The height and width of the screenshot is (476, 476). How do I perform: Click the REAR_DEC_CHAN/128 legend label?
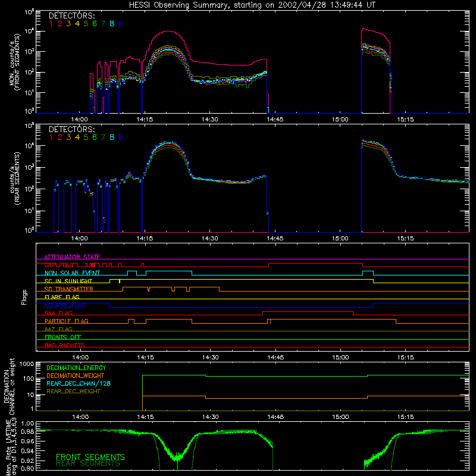point(79,383)
